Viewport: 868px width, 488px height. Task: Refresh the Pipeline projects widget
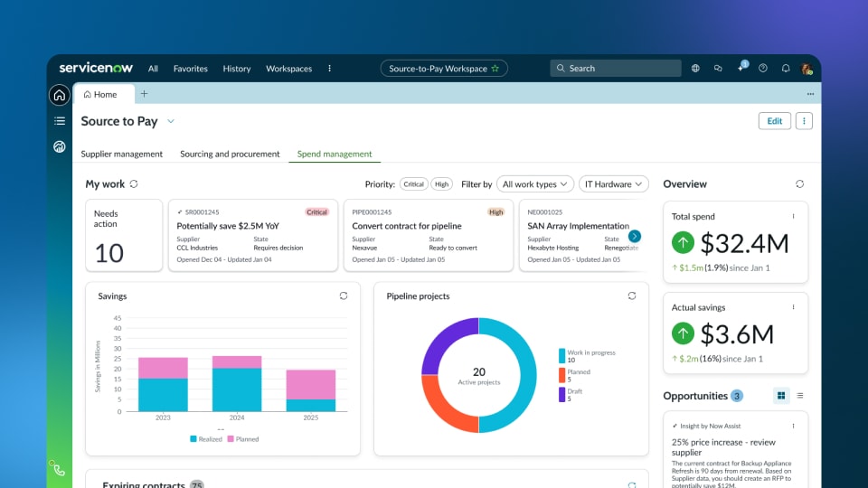pyautogui.click(x=632, y=296)
